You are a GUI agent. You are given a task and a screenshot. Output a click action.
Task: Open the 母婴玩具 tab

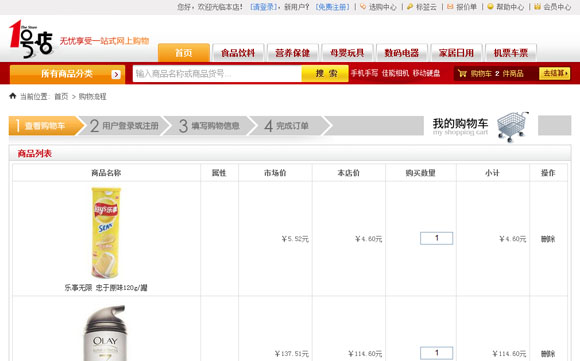click(347, 53)
